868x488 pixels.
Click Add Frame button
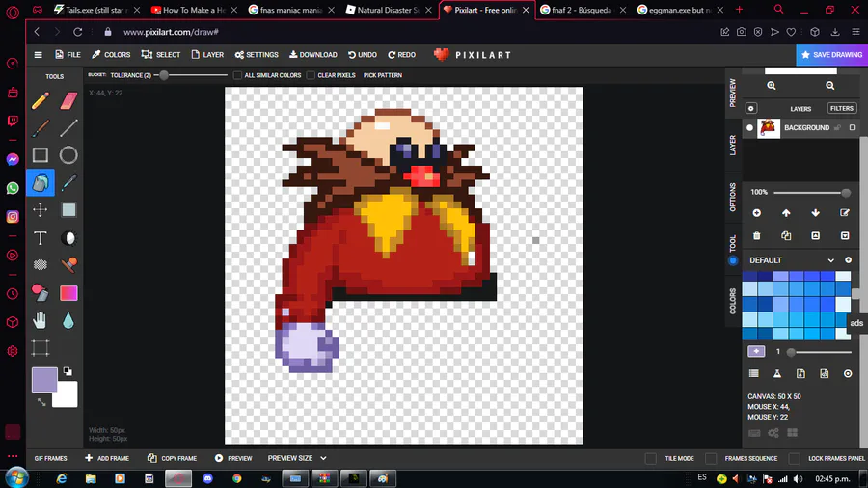[x=107, y=458]
